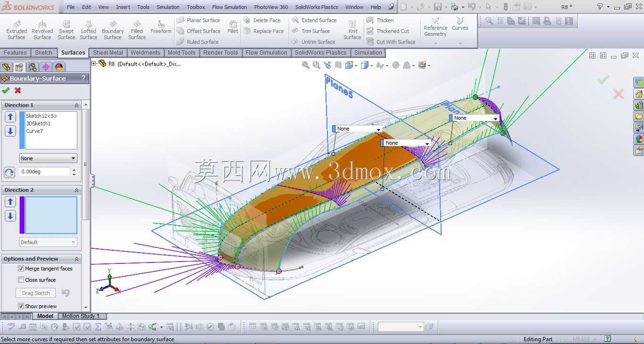Click the 0.00deg angle input field
The width and height of the screenshot is (644, 344).
pyautogui.click(x=44, y=172)
